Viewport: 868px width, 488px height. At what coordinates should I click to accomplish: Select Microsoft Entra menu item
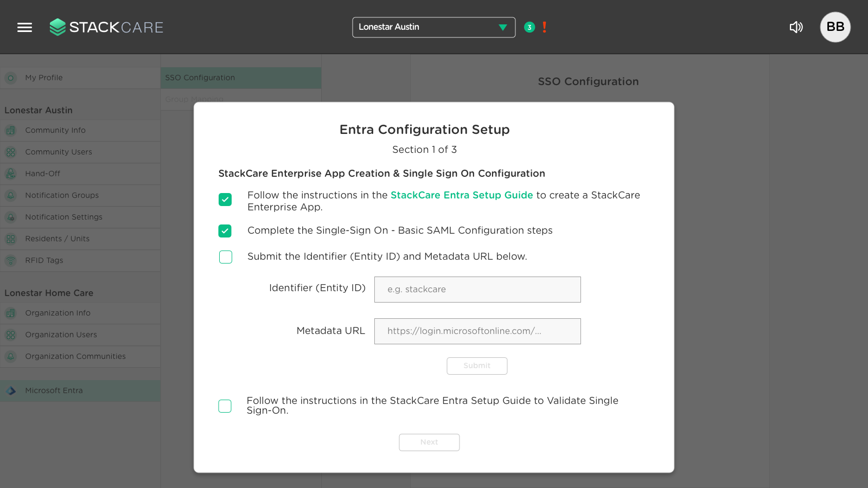pos(80,391)
